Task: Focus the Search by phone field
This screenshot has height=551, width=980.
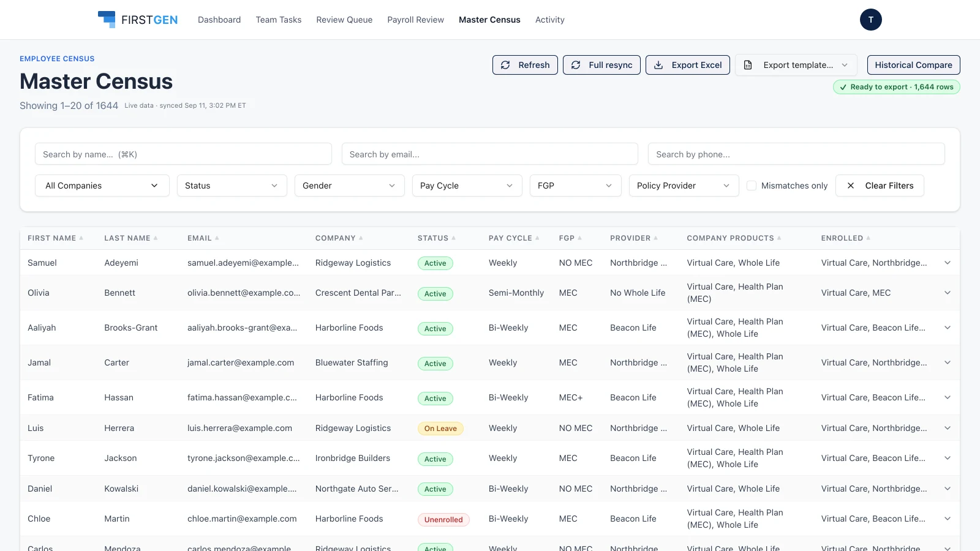Action: (796, 154)
